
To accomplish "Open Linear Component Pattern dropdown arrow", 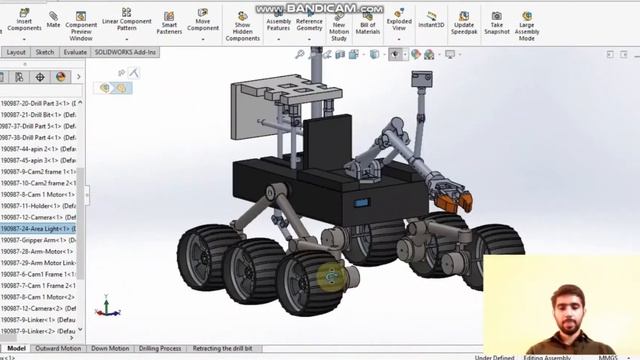I will pyautogui.click(x=127, y=39).
